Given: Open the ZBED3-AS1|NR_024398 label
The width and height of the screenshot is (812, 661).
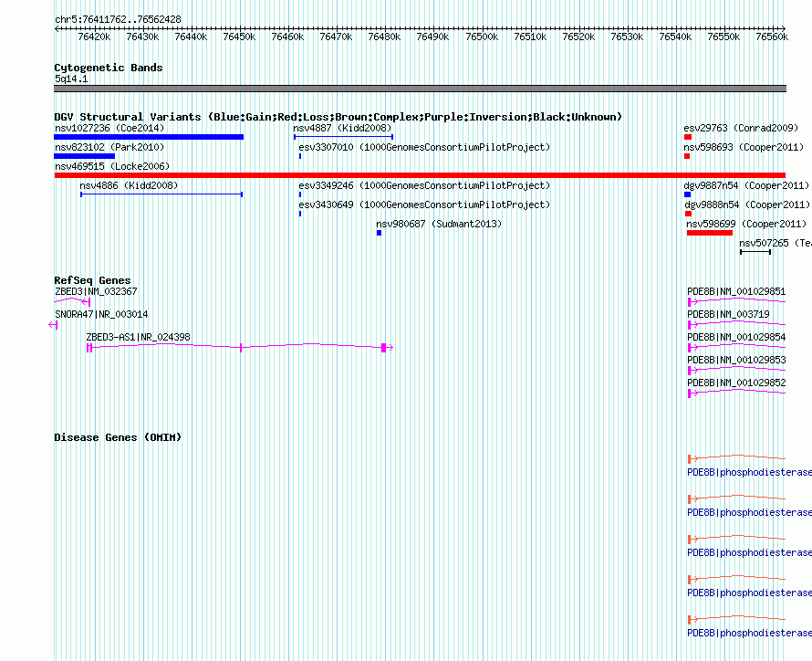Looking at the screenshot, I should [139, 337].
